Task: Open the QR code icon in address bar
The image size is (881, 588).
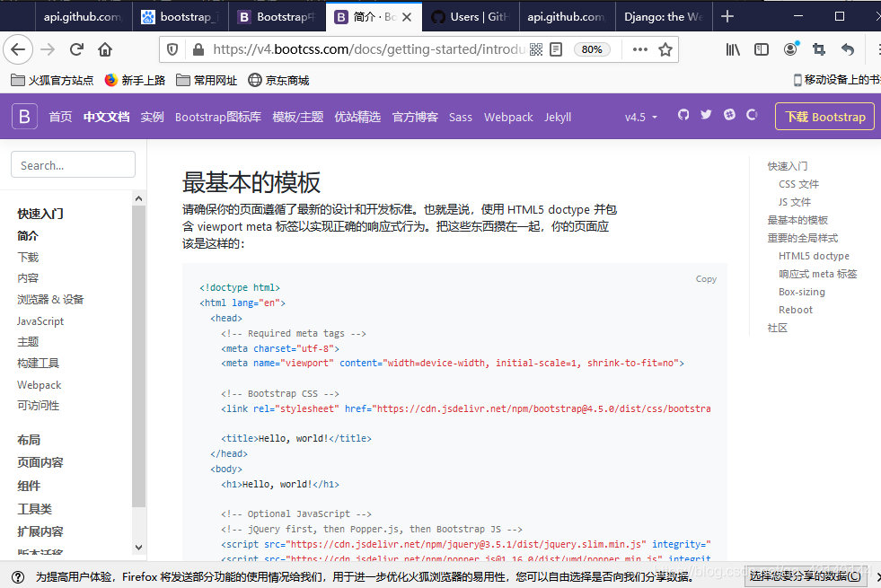Action: [536, 49]
